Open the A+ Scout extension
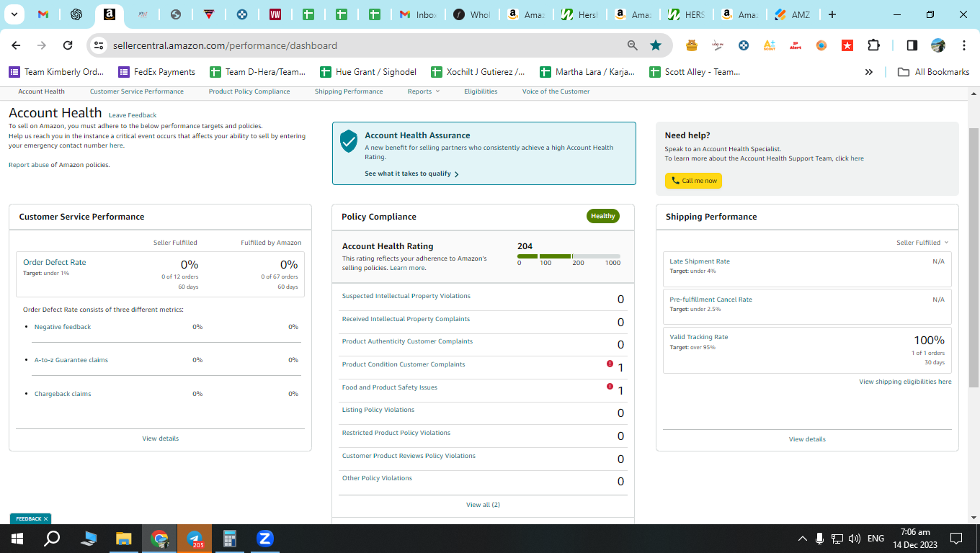Viewport: 980px width, 553px height. click(x=770, y=45)
